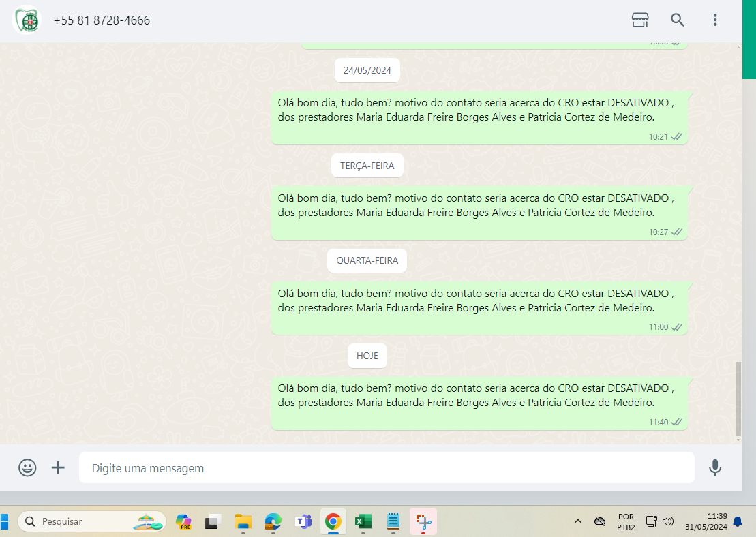Open notifications bell icon
The width and height of the screenshot is (756, 537).
(738, 521)
